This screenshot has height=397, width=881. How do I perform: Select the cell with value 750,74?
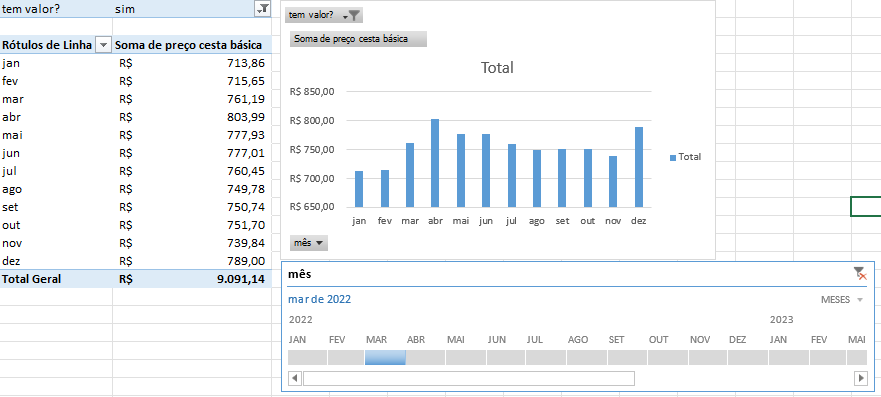(192, 207)
